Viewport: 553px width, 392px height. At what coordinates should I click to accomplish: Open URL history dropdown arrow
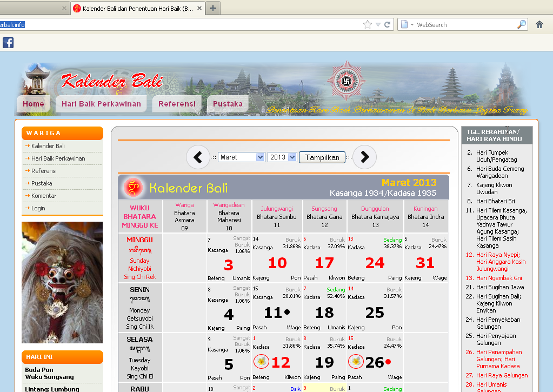pyautogui.click(x=378, y=25)
